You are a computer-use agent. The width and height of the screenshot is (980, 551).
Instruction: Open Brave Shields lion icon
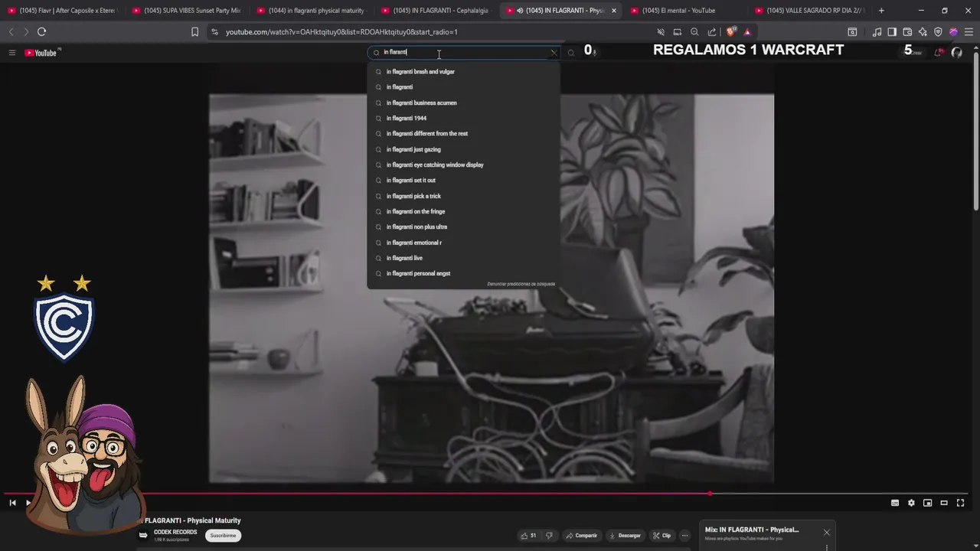pyautogui.click(x=730, y=32)
